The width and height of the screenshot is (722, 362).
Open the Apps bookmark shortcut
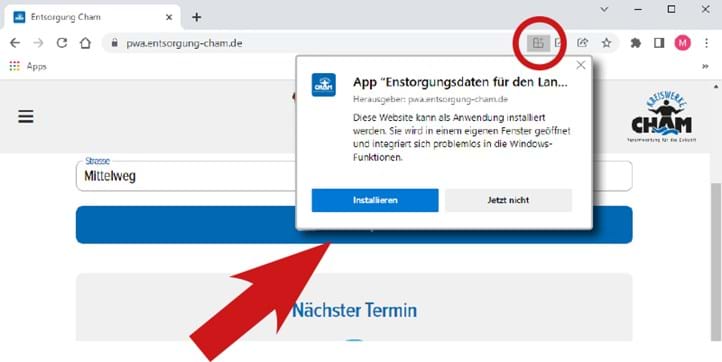28,66
